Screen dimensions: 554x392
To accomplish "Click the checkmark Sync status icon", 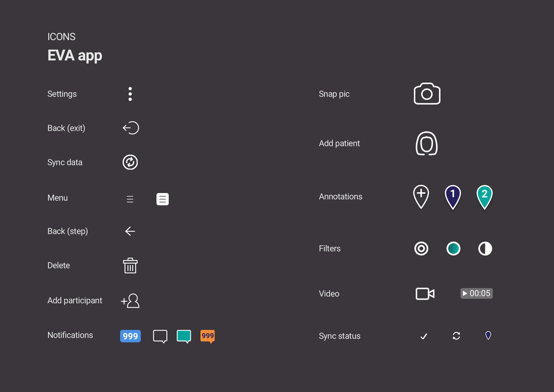I will 423,336.
